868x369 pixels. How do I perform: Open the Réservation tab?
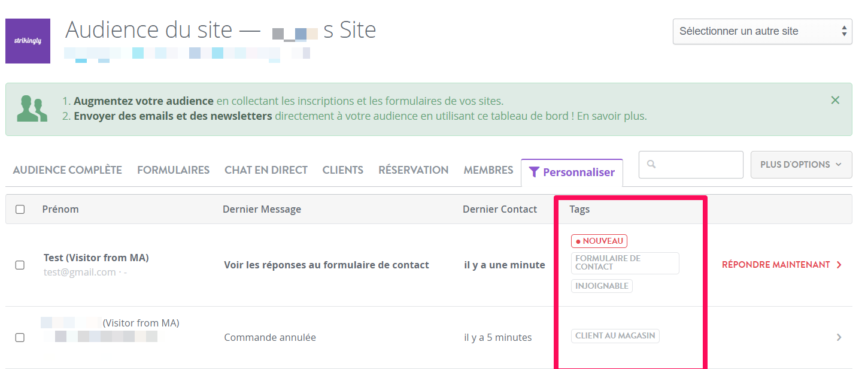[413, 170]
